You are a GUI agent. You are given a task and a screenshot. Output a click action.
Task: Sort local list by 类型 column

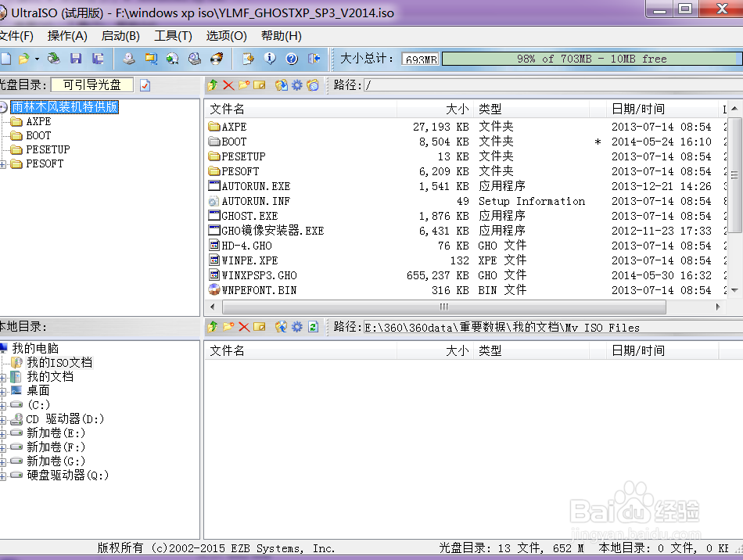[531, 350]
